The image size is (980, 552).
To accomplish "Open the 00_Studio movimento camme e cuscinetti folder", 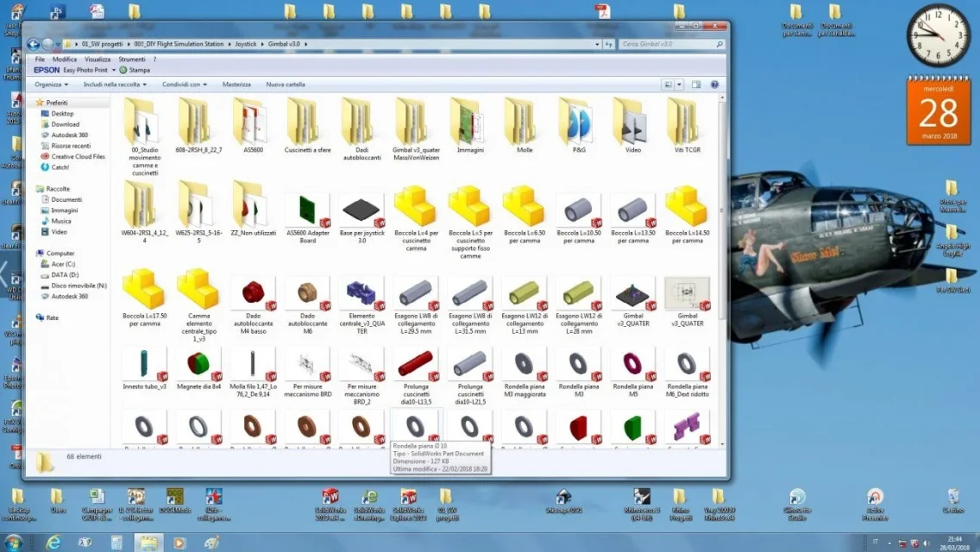I will click(x=144, y=136).
